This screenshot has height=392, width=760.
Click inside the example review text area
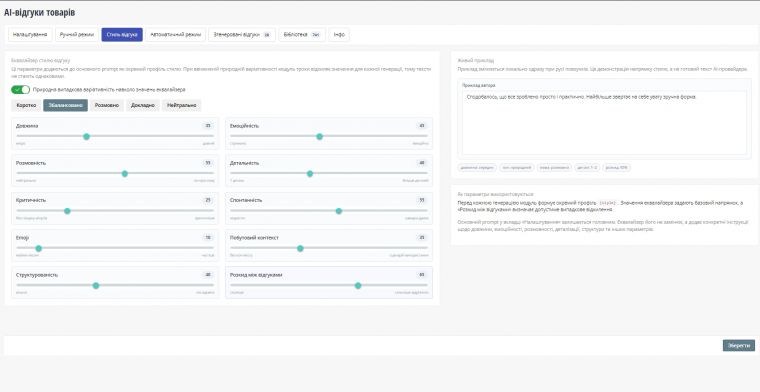604,123
